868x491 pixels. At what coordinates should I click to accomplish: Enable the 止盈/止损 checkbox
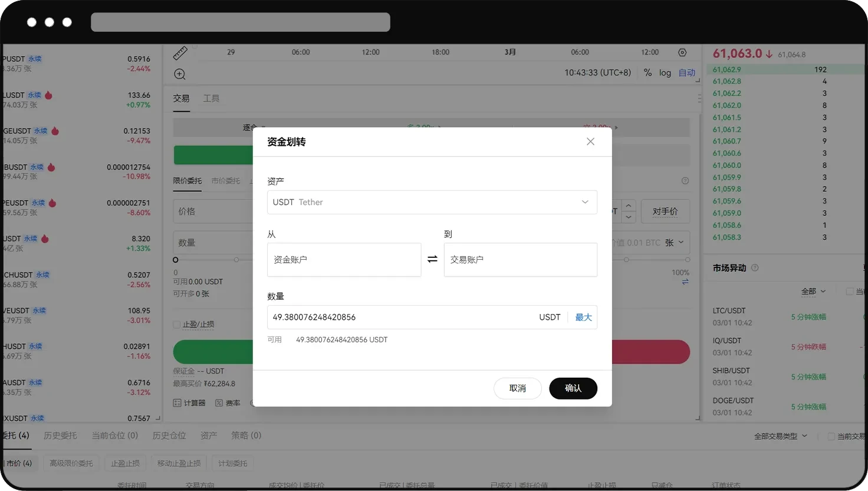pos(176,324)
